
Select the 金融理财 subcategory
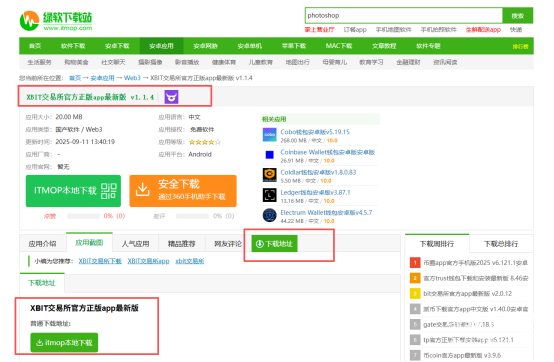[408, 62]
